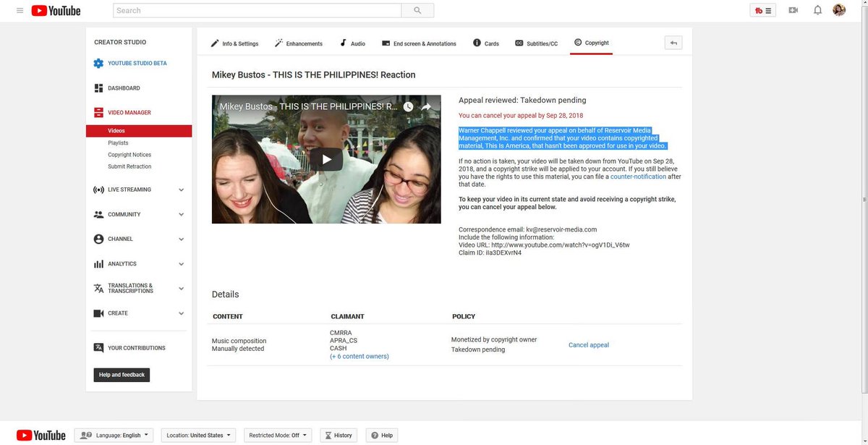Image resolution: width=868 pixels, height=445 pixels.
Task: Click the Help button in footer
Action: [382, 435]
